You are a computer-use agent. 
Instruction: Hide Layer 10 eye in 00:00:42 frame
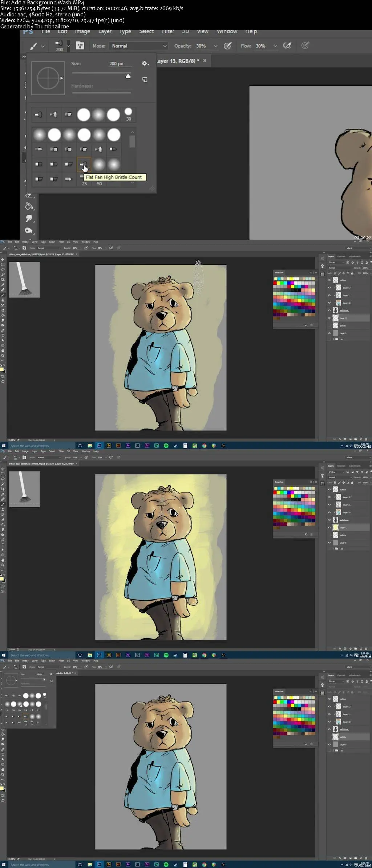329,303
